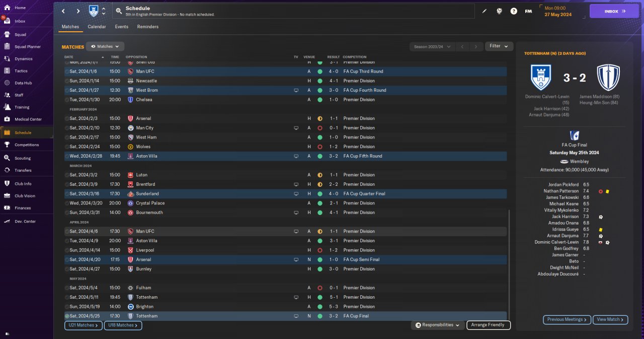
Task: Switch to the Reminders tab
Action: [x=148, y=27]
